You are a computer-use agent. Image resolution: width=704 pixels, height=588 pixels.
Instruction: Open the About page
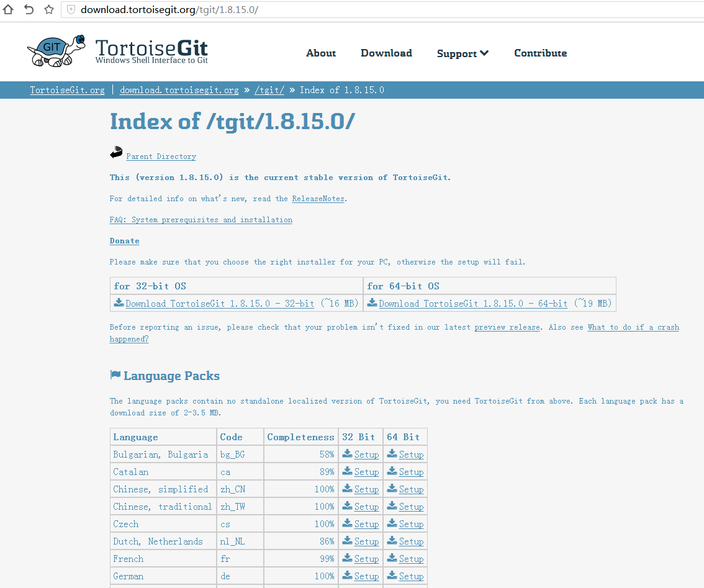pyautogui.click(x=321, y=53)
